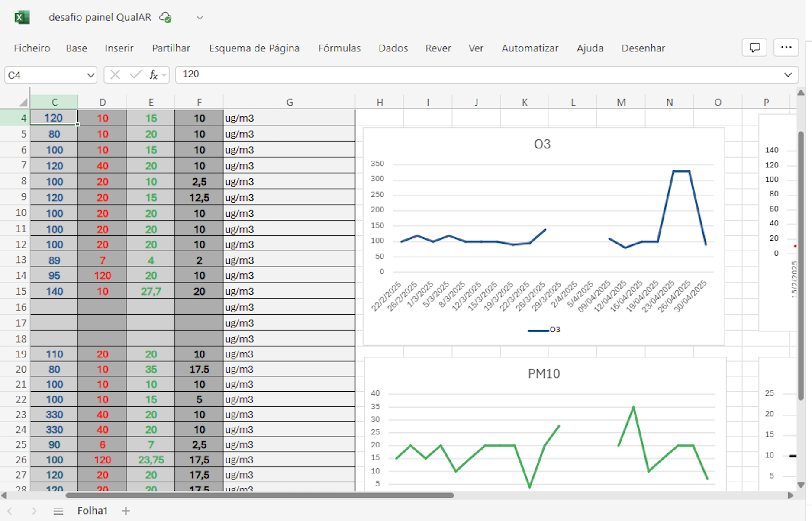Click ug/m3 cell in row 16

[289, 307]
